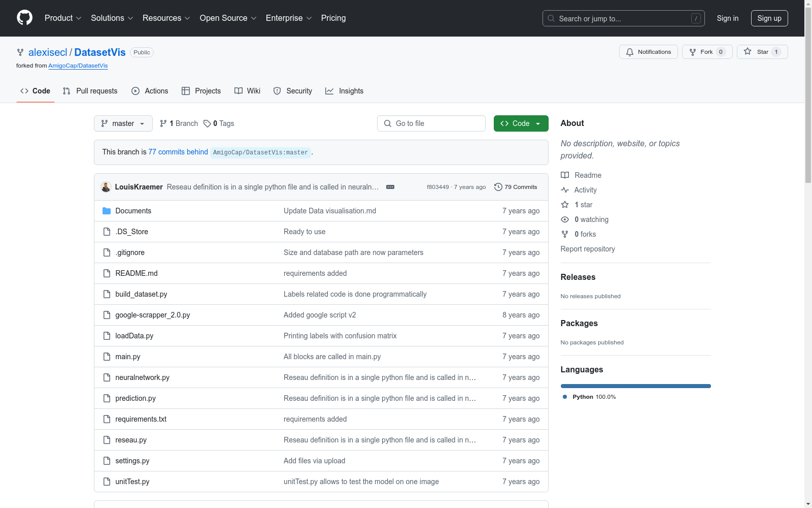
Task: Switch to the Projects tab
Action: point(201,91)
